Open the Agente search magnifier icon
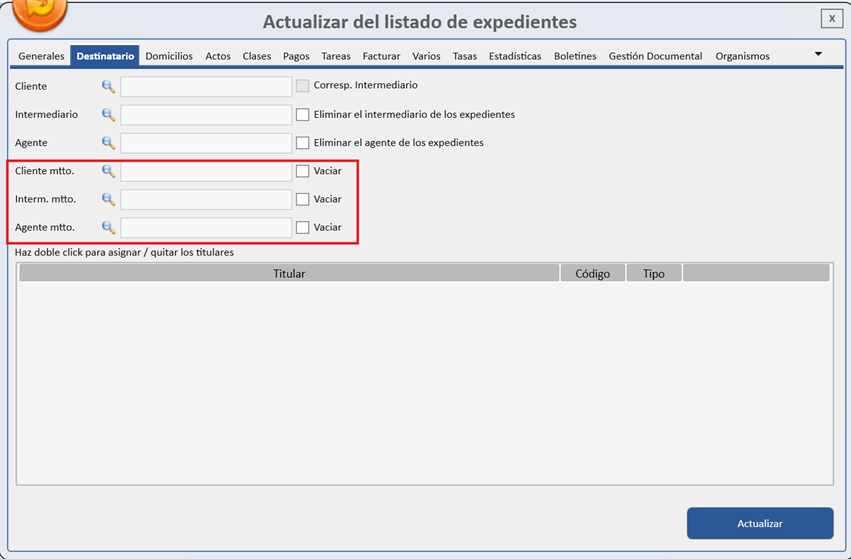Screen dimensions: 851x559 click(109, 143)
